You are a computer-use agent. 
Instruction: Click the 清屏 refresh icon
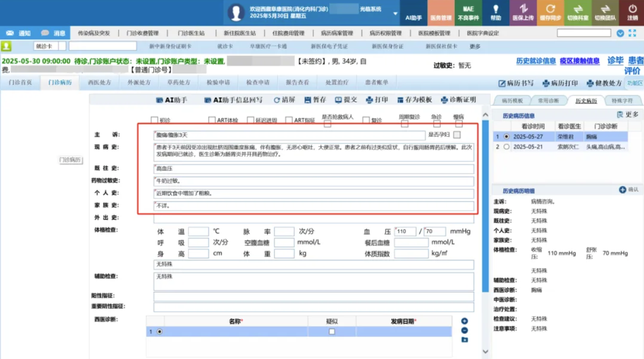pos(277,100)
